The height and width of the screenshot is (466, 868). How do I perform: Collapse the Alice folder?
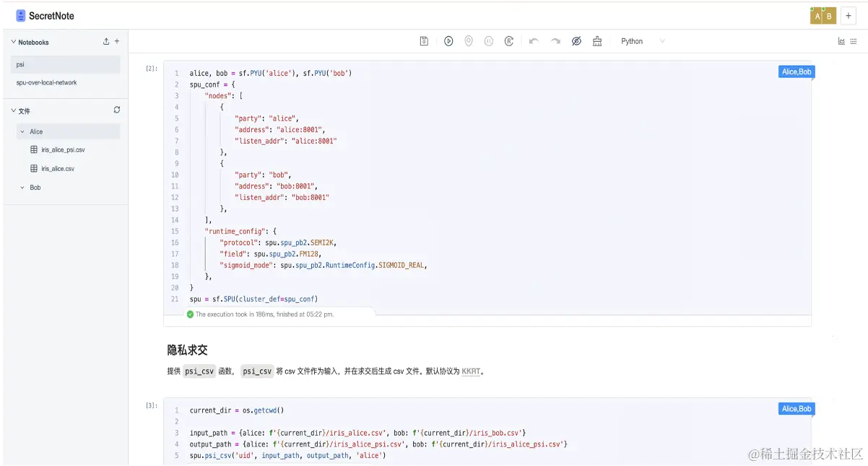22,131
